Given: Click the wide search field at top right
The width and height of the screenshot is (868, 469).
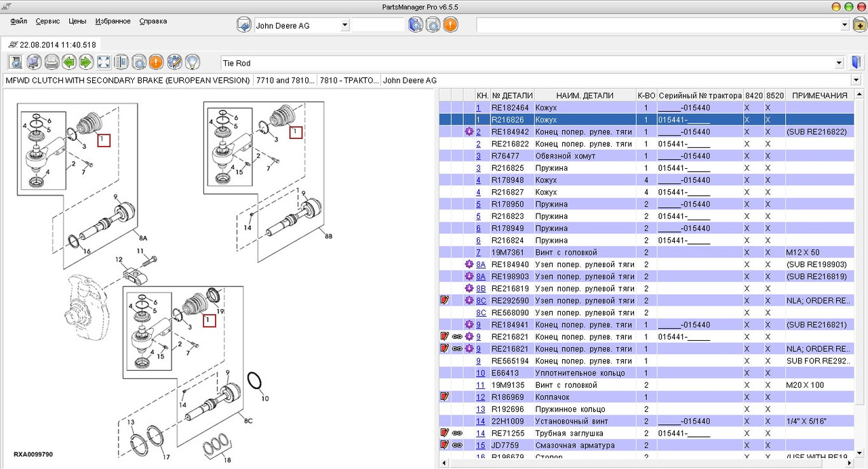Looking at the screenshot, I should click(658, 25).
